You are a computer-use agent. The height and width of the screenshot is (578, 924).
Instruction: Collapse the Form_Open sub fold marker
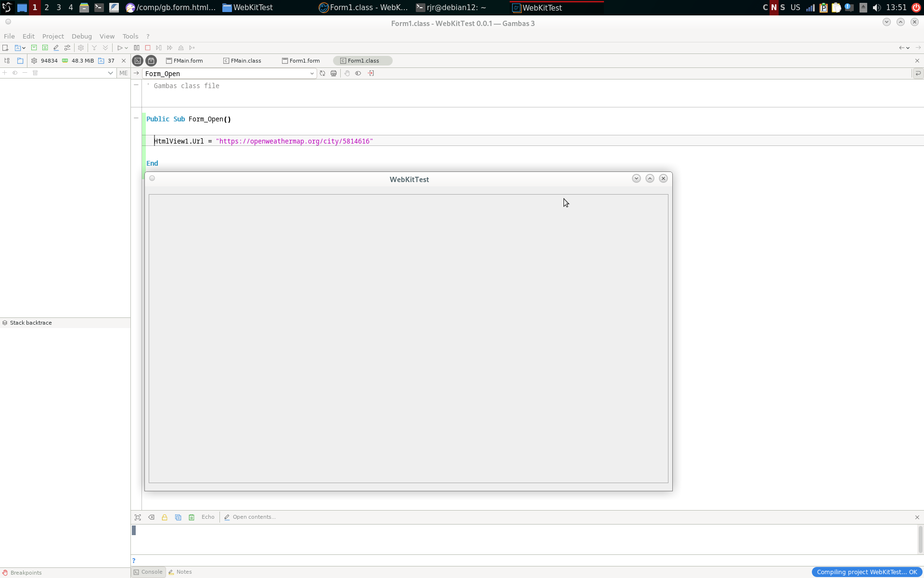pyautogui.click(x=136, y=118)
